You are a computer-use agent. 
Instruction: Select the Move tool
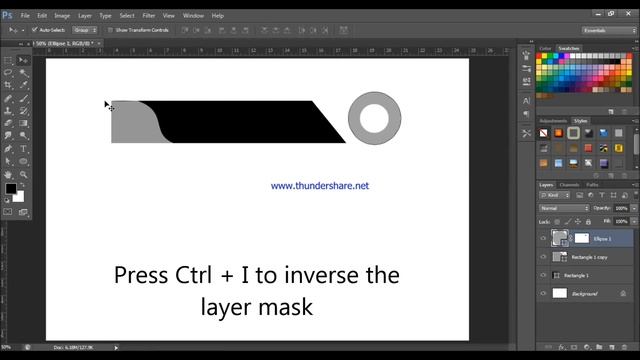click(23, 60)
